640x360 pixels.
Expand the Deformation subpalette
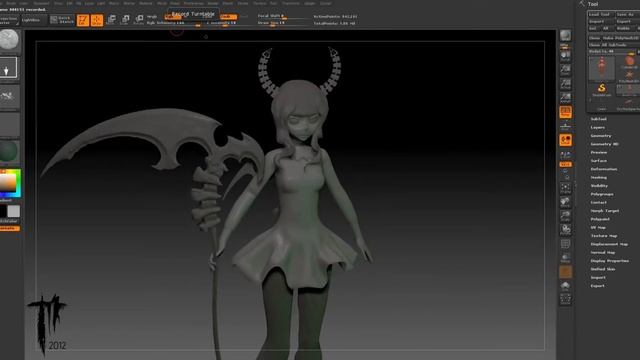(604, 169)
